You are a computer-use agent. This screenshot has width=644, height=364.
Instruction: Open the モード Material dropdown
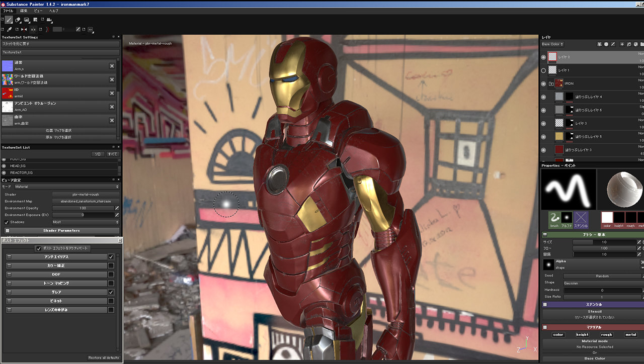[x=67, y=187]
